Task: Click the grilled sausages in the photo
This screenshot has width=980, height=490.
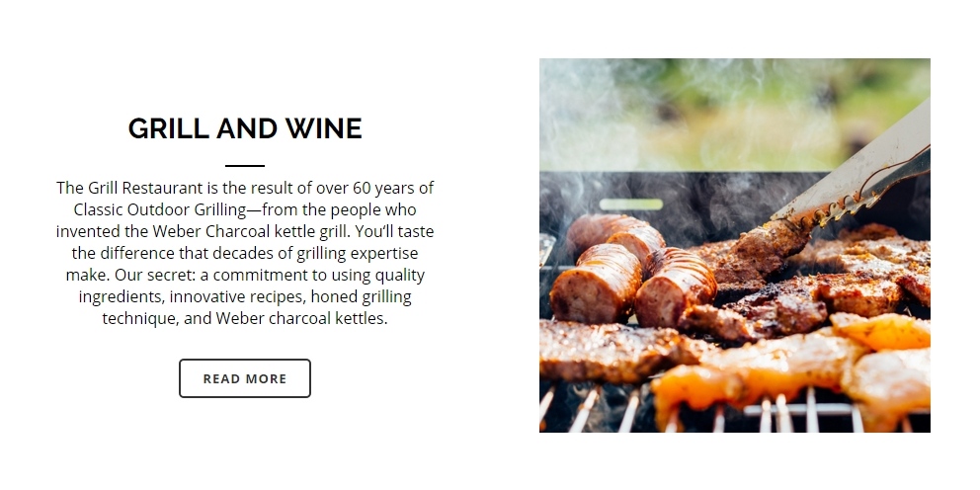Action: coord(632,272)
